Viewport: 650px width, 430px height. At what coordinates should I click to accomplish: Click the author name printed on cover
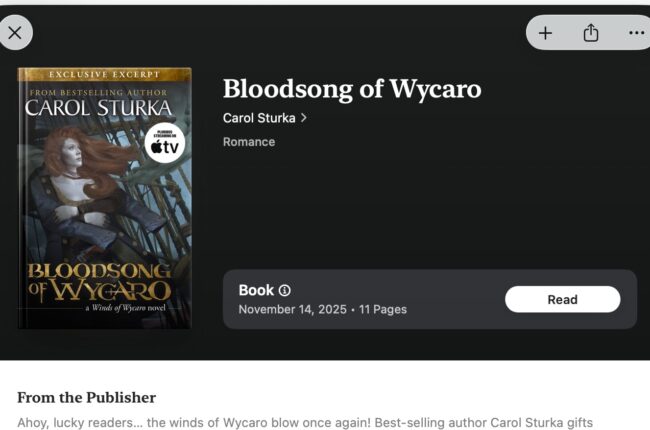98,107
